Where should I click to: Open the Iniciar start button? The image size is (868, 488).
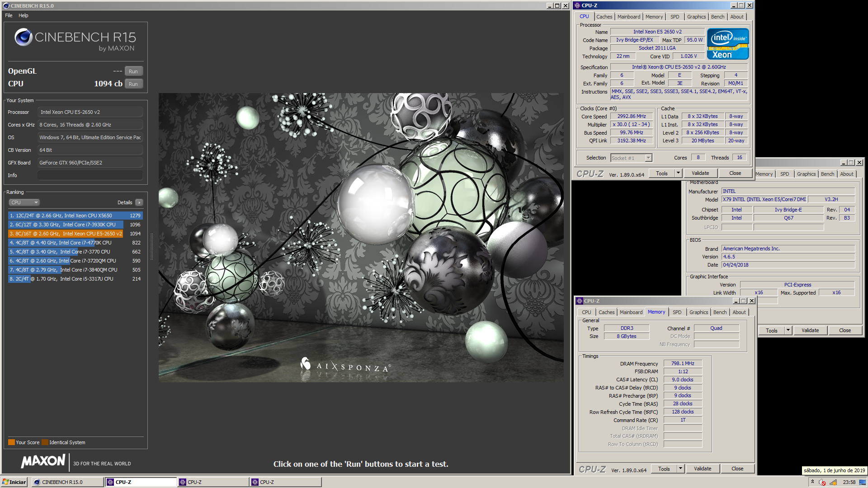[14, 482]
